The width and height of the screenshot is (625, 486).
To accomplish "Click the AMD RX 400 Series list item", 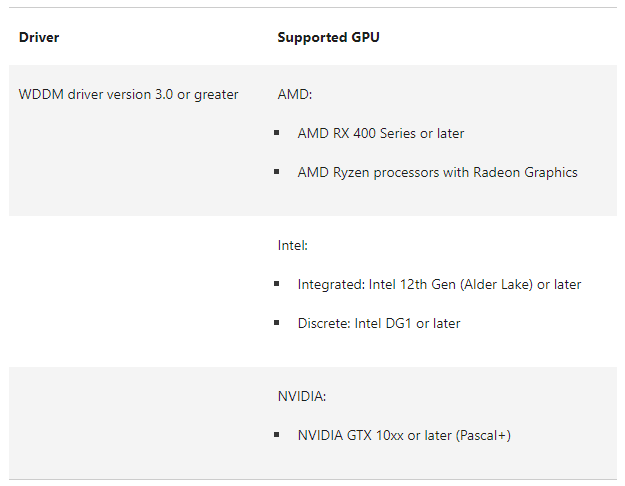I will 380,133.
